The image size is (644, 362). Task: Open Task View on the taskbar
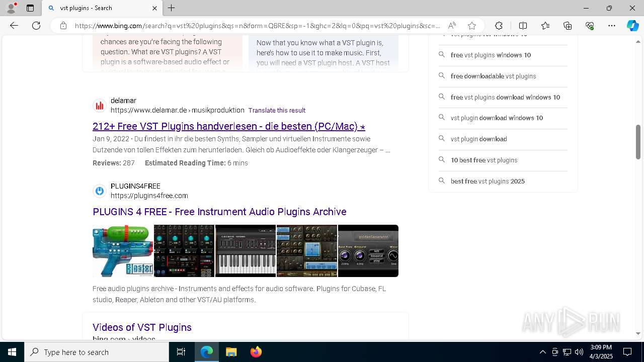click(x=181, y=352)
